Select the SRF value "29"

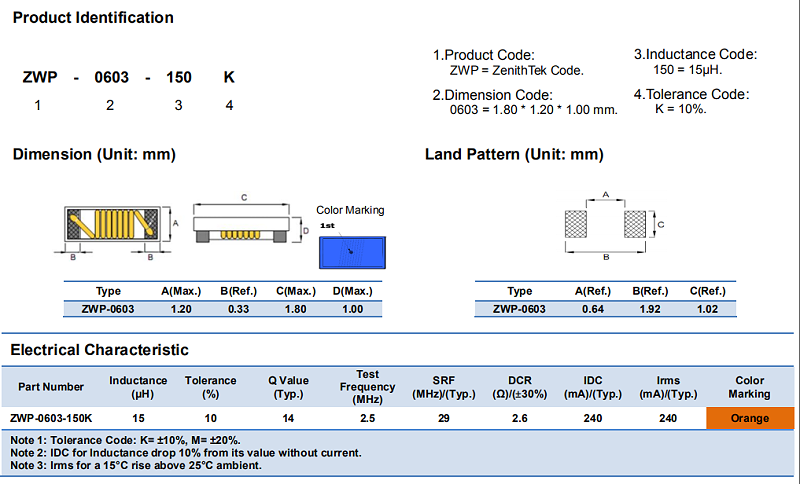pos(443,419)
